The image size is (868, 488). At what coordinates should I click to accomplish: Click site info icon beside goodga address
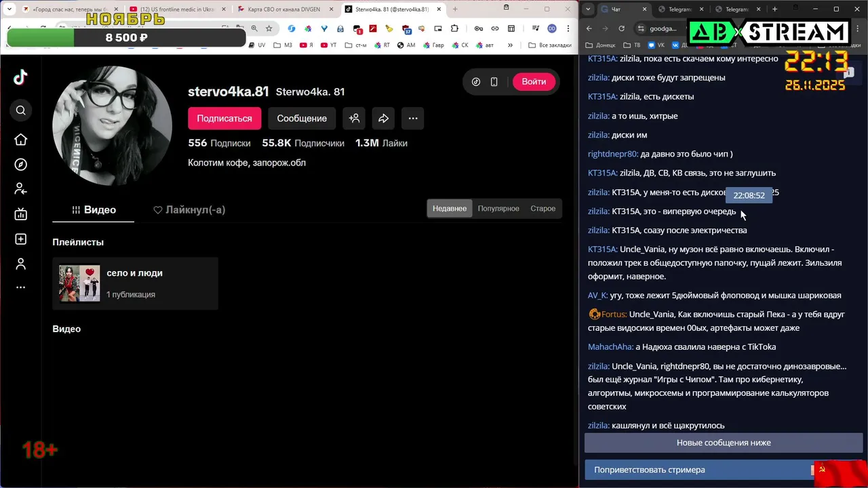pos(641,28)
